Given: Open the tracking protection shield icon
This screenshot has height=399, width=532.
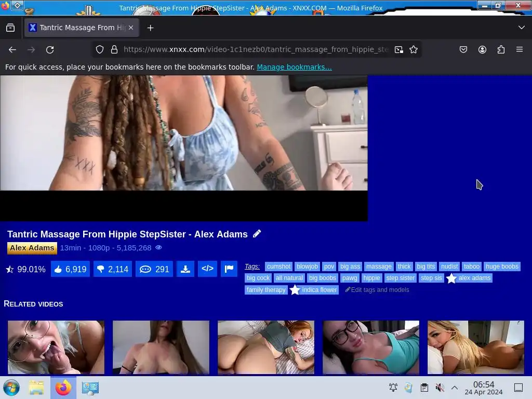Looking at the screenshot, I should coord(99,49).
